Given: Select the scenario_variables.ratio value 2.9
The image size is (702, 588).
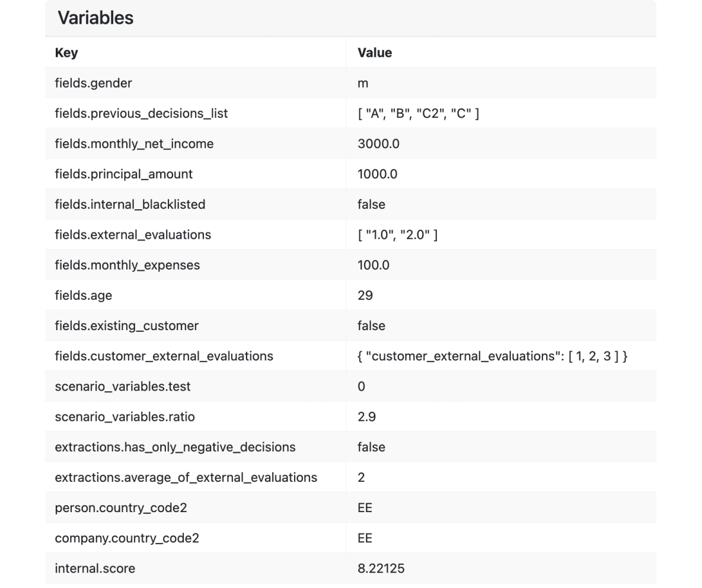Looking at the screenshot, I should [x=366, y=417].
